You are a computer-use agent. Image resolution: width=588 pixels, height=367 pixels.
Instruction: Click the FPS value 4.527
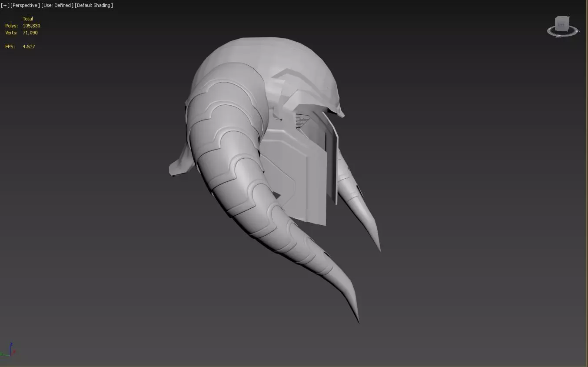29,47
